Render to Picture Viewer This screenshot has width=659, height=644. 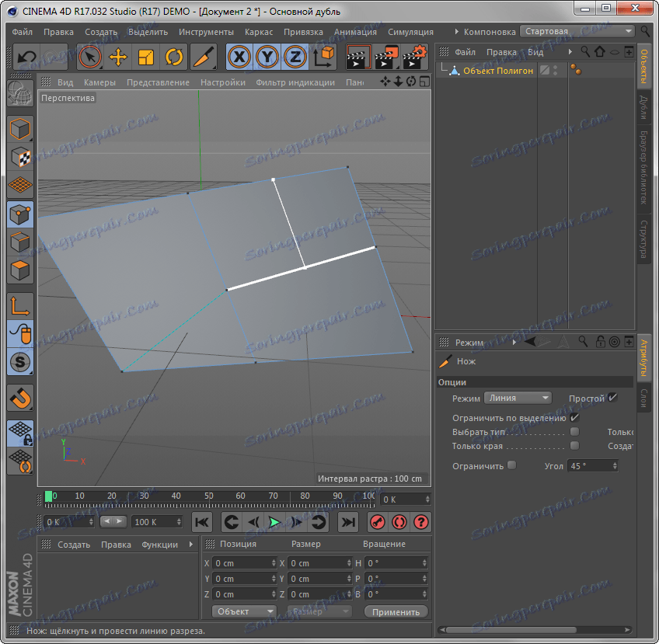click(386, 57)
